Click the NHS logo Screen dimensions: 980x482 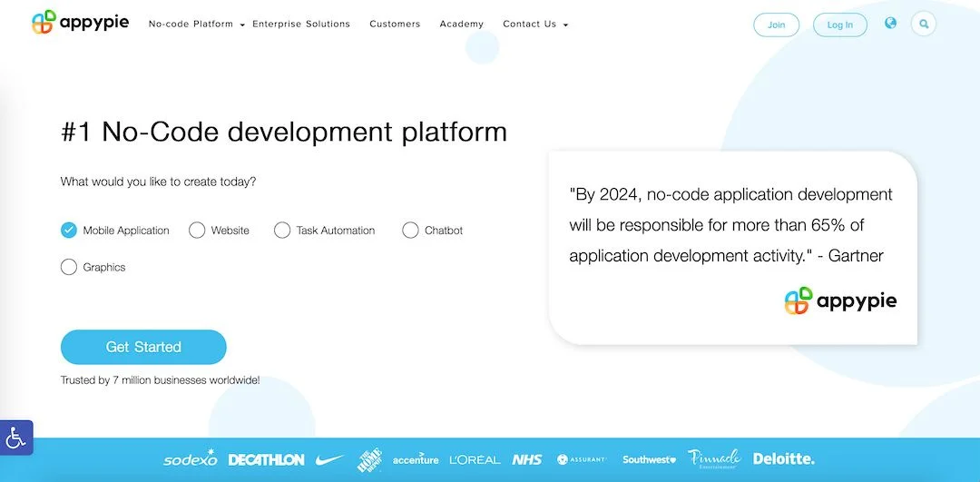click(527, 459)
